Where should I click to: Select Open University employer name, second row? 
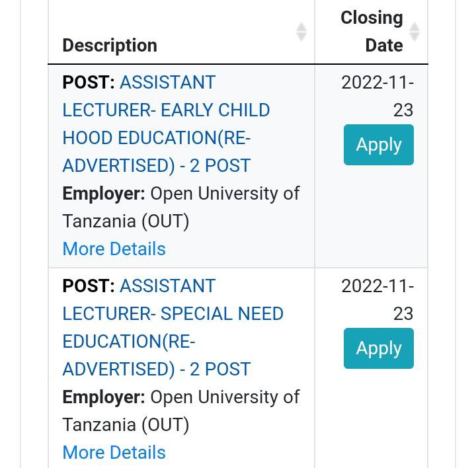coord(181,411)
